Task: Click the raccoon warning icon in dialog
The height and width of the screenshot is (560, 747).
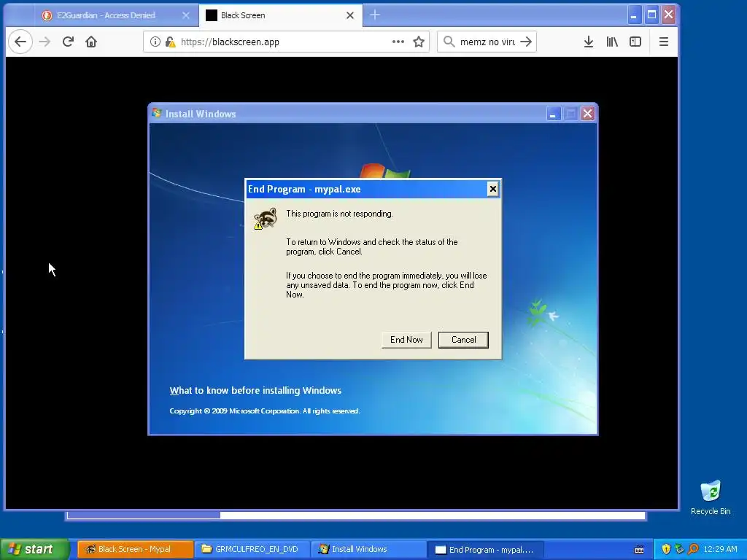Action: click(x=266, y=218)
